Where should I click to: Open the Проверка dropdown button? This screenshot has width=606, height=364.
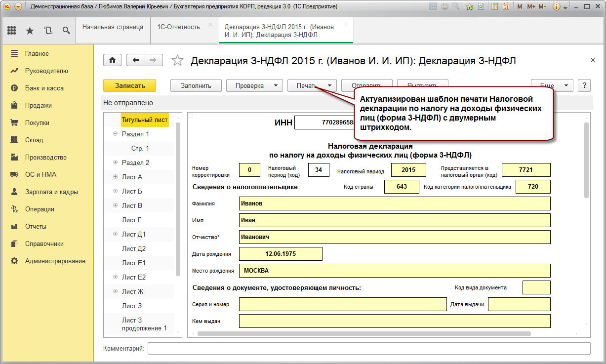(x=254, y=85)
